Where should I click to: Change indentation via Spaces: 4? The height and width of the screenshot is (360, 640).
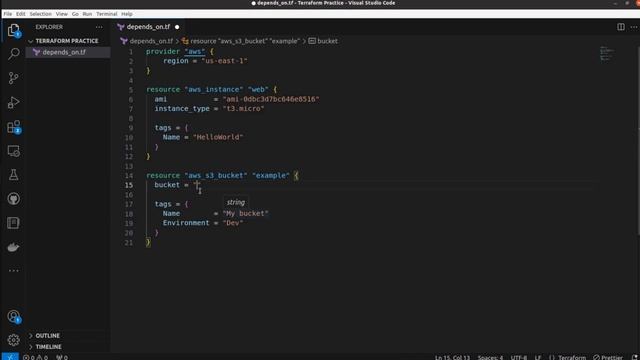[490, 358]
